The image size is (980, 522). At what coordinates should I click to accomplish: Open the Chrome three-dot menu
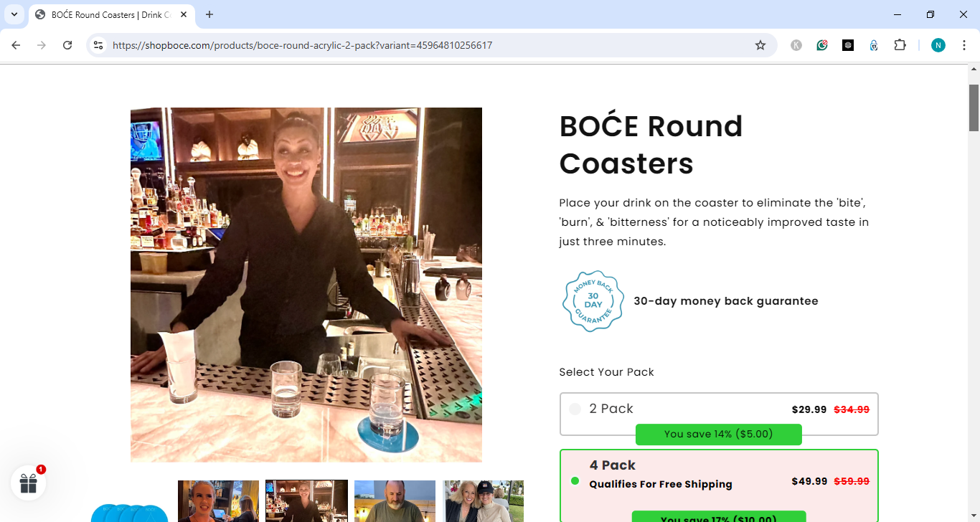(x=964, y=45)
